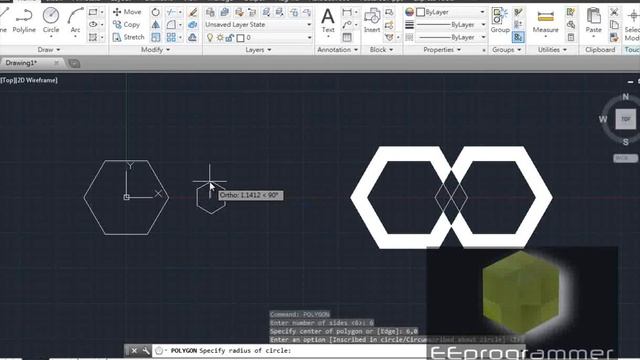This screenshot has width=640, height=360.
Task: Click the Paste clipboard tool
Action: [x=593, y=20]
